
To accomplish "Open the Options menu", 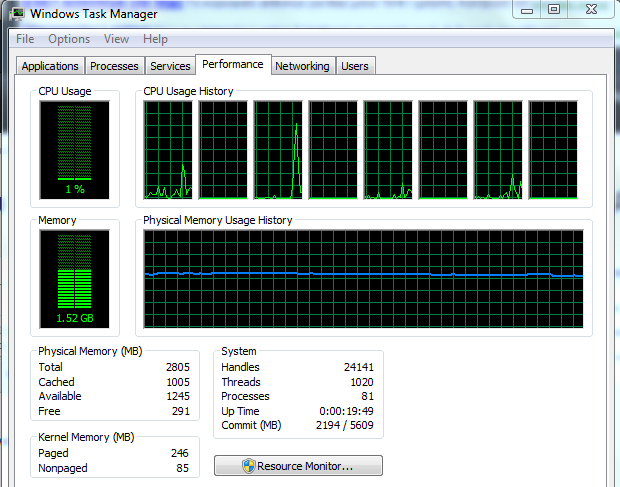I will (69, 39).
